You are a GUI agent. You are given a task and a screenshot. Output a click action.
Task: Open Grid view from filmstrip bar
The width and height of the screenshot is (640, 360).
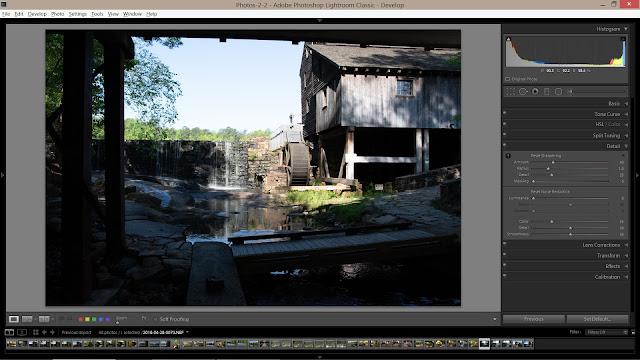(36, 332)
